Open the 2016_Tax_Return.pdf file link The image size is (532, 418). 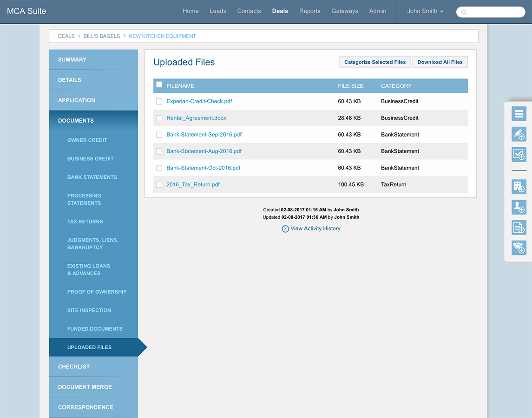(x=193, y=184)
